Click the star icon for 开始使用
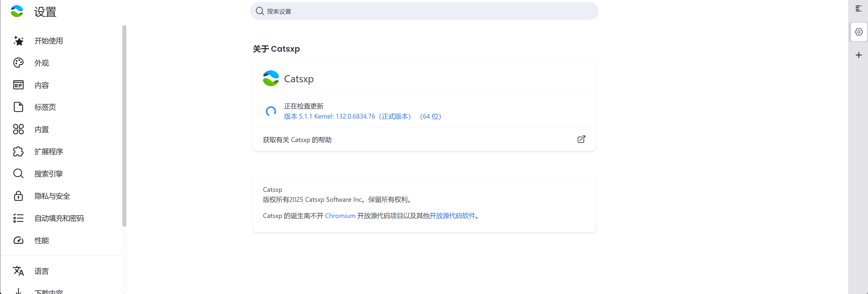This screenshot has width=868, height=294. [x=18, y=41]
